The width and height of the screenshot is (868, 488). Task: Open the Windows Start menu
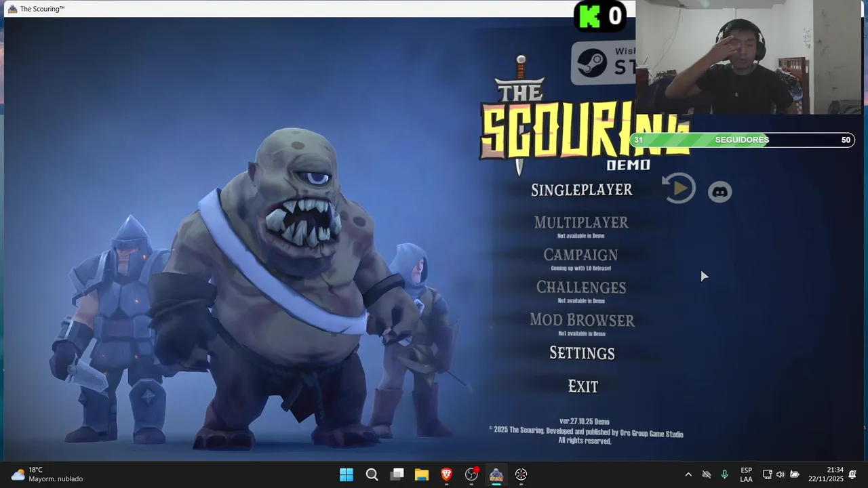point(346,474)
